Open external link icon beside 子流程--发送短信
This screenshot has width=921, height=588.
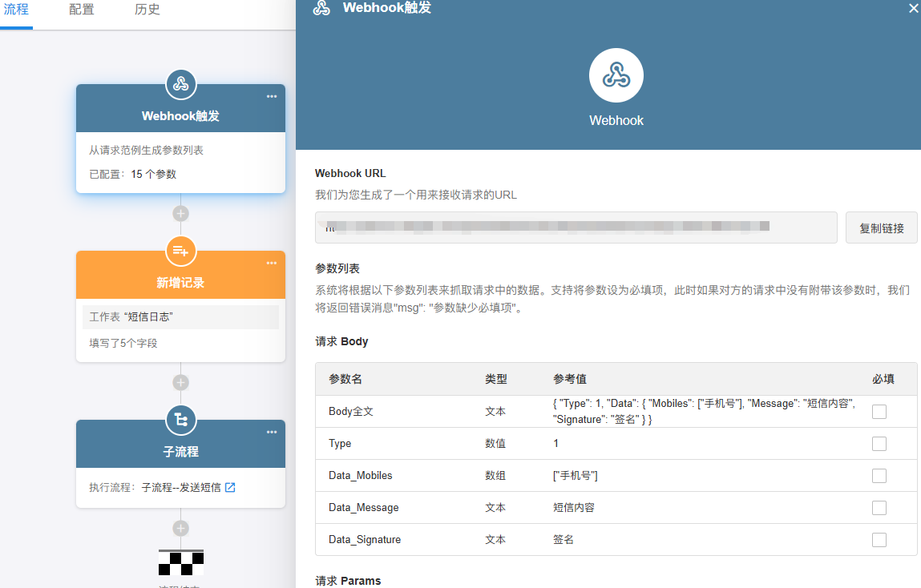[x=230, y=487]
